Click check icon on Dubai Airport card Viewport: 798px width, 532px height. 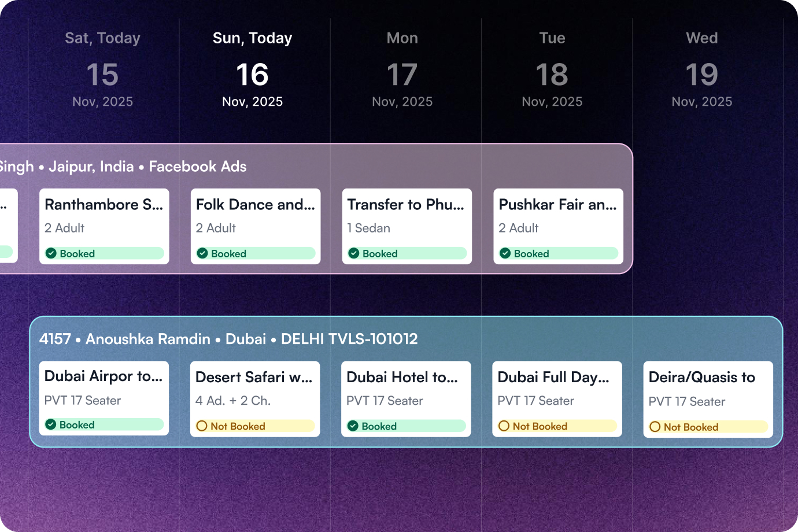51,424
